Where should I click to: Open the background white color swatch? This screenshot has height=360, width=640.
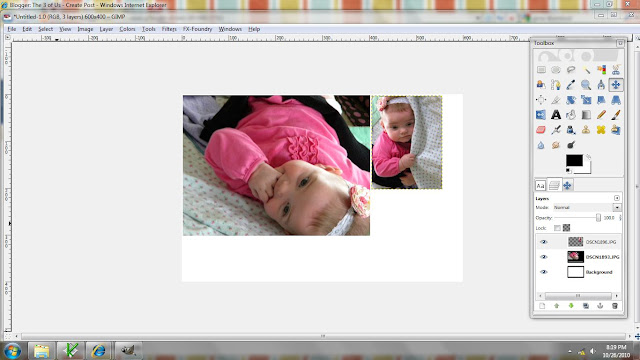[587, 169]
